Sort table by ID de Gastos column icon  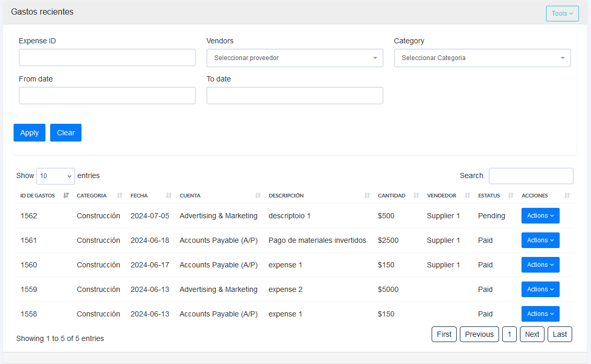pos(66,195)
